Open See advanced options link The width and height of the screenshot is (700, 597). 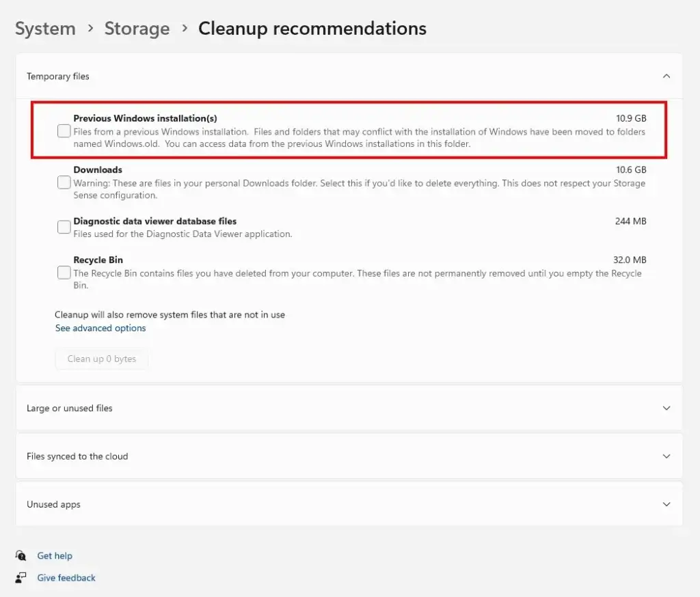pos(100,328)
